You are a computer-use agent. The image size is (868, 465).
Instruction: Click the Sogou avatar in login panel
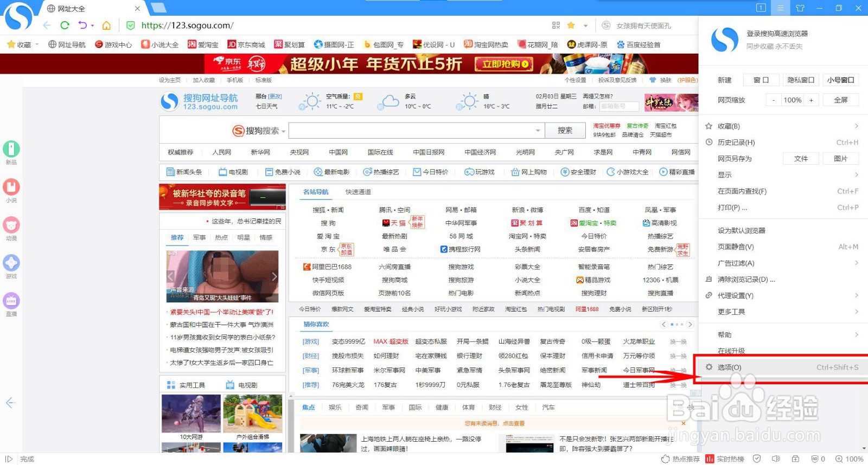(x=725, y=40)
